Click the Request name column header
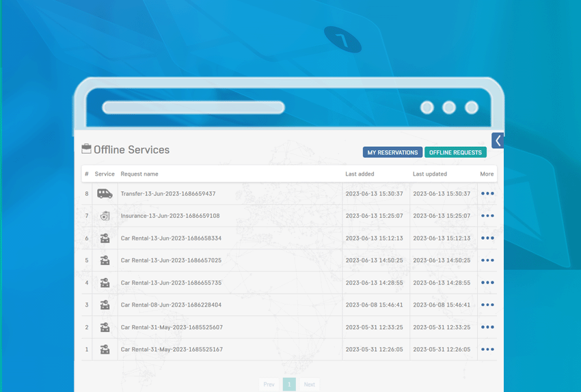This screenshot has height=392, width=581. 139,174
